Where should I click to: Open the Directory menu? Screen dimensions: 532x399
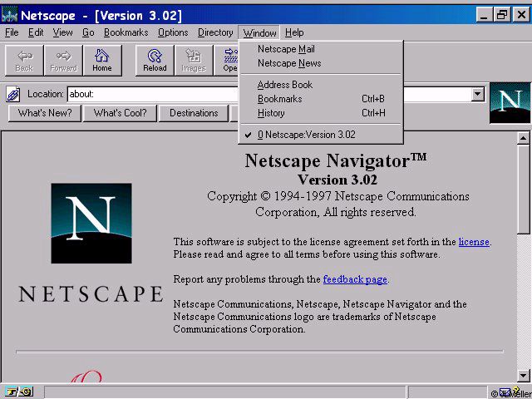215,32
